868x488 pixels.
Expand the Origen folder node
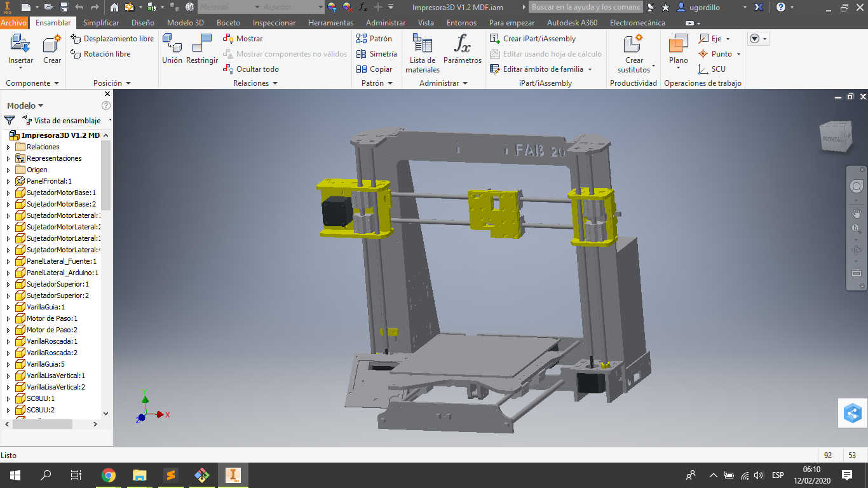tap(8, 170)
